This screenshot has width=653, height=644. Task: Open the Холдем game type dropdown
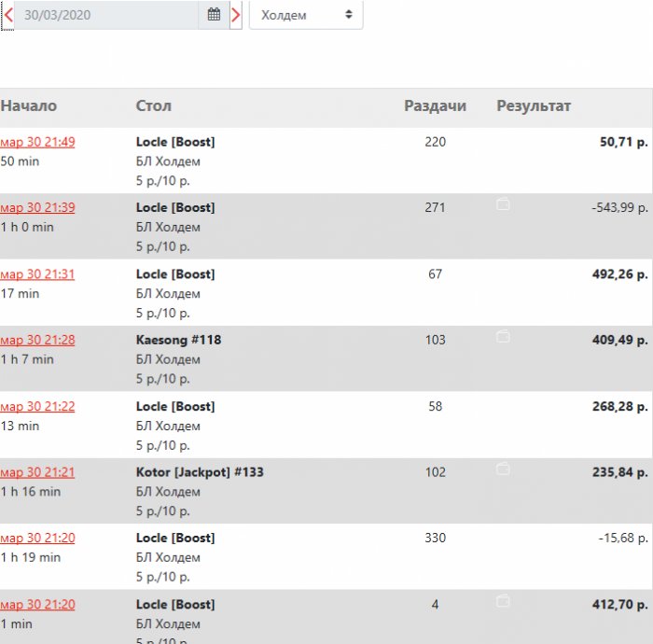pyautogui.click(x=306, y=15)
